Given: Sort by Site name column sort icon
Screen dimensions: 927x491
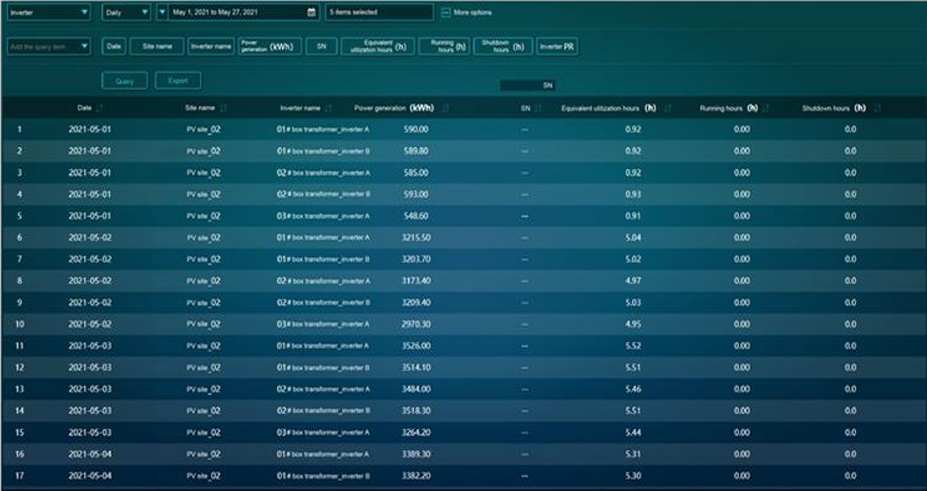Looking at the screenshot, I should [x=223, y=109].
